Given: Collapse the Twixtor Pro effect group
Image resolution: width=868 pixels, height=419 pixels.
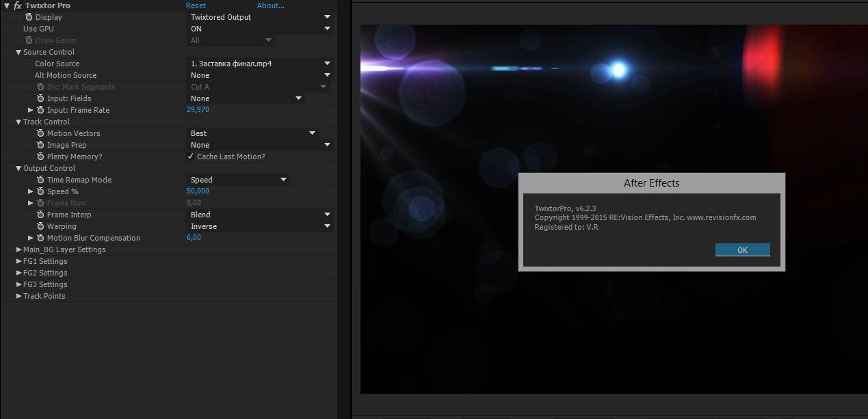Looking at the screenshot, I should (7, 5).
